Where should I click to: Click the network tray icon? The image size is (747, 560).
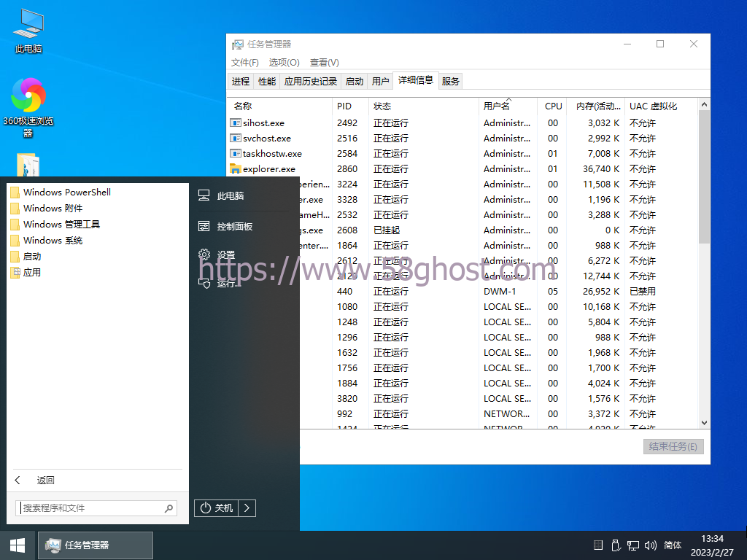(633, 545)
